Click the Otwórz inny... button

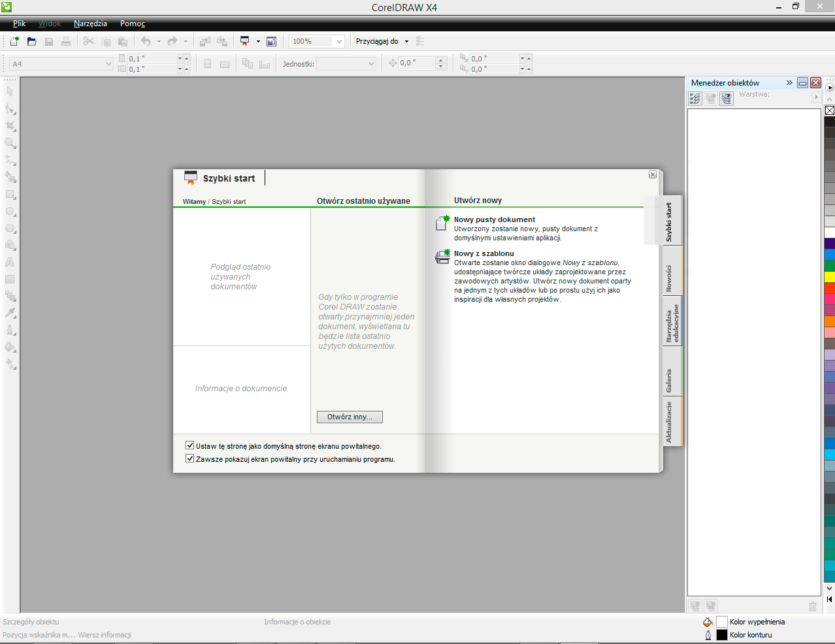pos(350,417)
